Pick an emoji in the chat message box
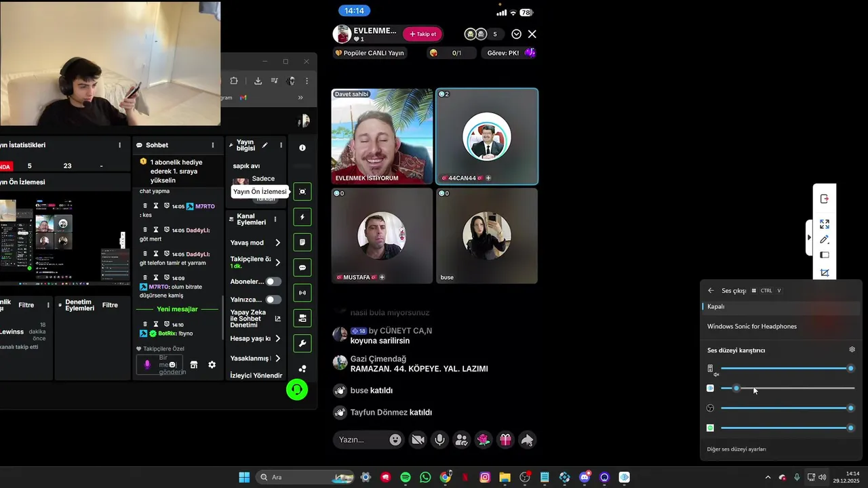This screenshot has width=868, height=488. [172, 365]
